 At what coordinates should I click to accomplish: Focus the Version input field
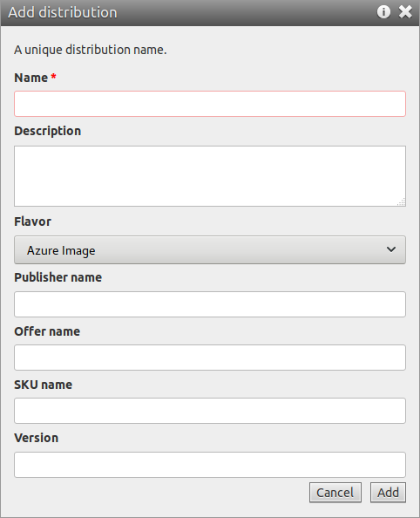pyautogui.click(x=210, y=465)
